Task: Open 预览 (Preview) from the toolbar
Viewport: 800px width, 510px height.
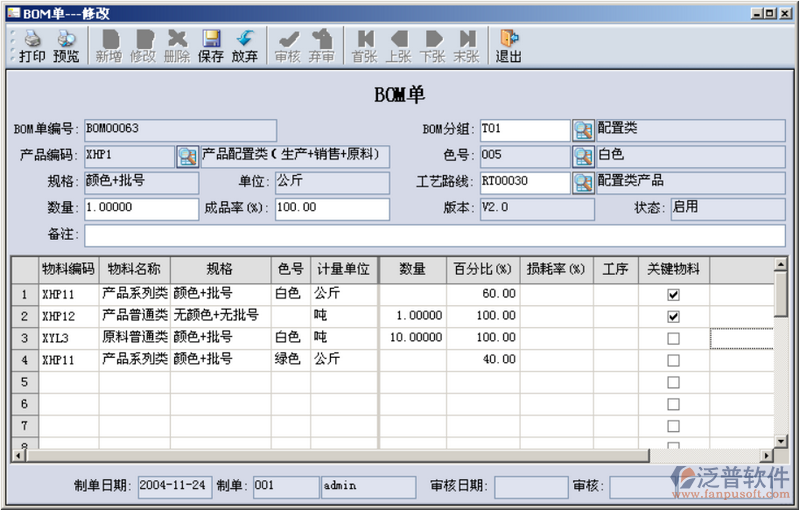Action: [x=66, y=45]
